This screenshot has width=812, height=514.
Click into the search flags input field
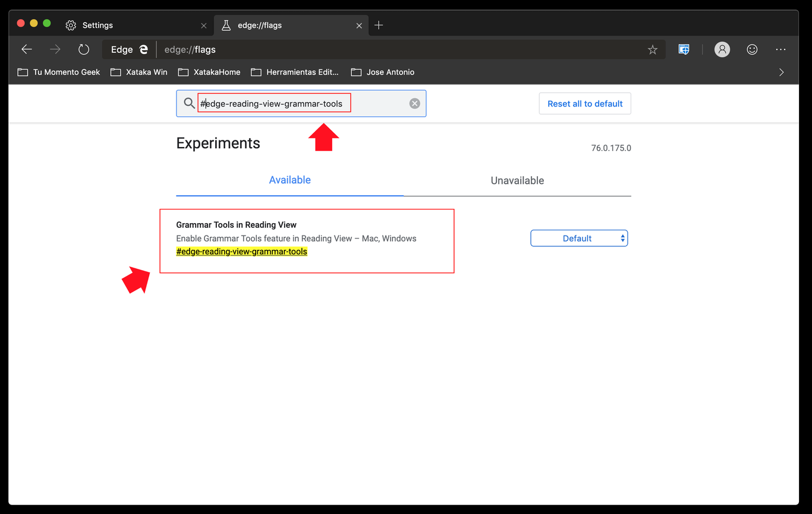pos(301,104)
